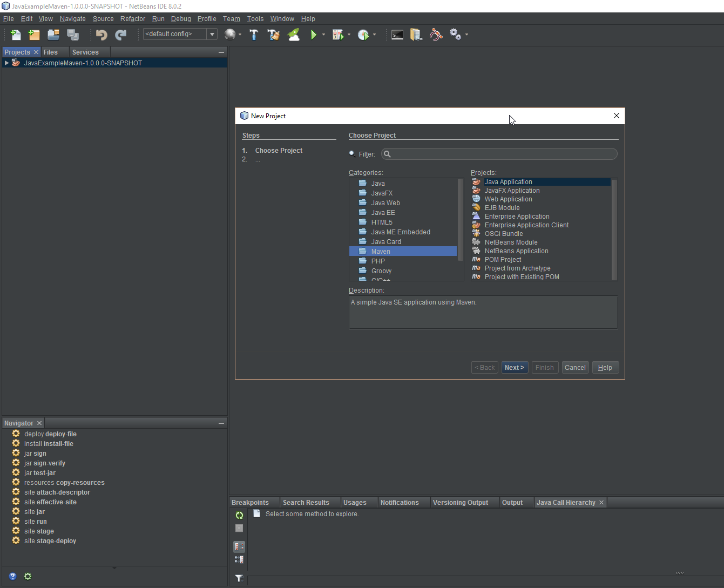The height and width of the screenshot is (588, 724).
Task: Open the call hierarchy filter dropdown
Action: point(239,578)
